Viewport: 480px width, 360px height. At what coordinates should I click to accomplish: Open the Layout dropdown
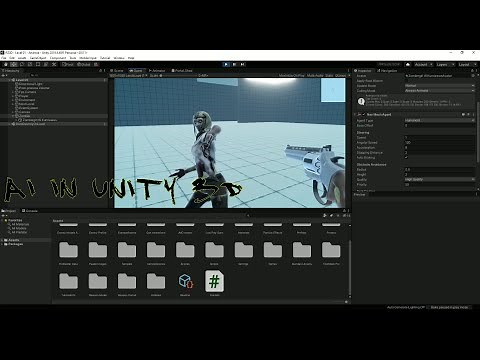[x=467, y=64]
